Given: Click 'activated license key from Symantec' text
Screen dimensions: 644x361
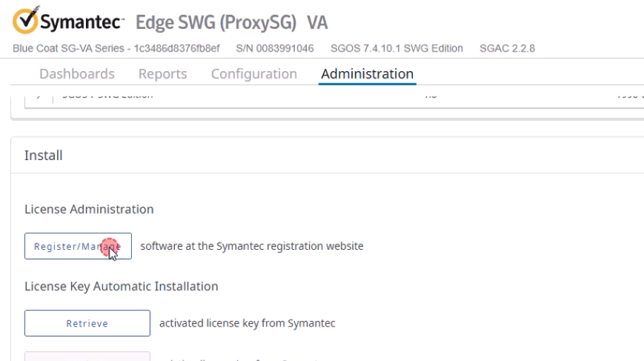Looking at the screenshot, I should coord(248,323).
